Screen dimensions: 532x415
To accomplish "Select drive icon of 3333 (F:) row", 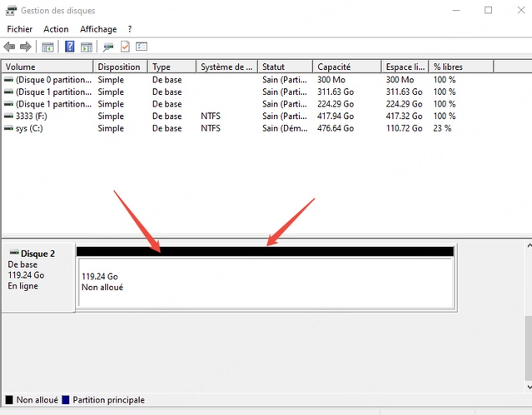I will [x=8, y=116].
